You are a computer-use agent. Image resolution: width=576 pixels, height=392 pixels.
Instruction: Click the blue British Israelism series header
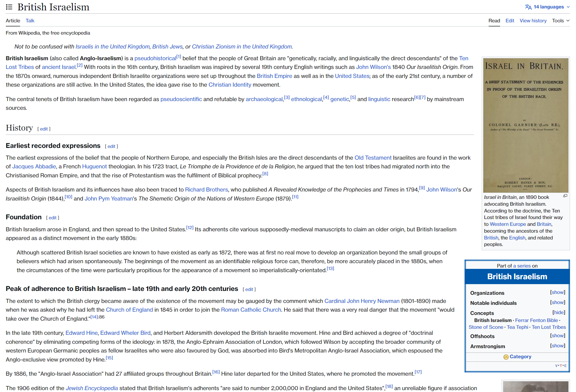pos(517,276)
